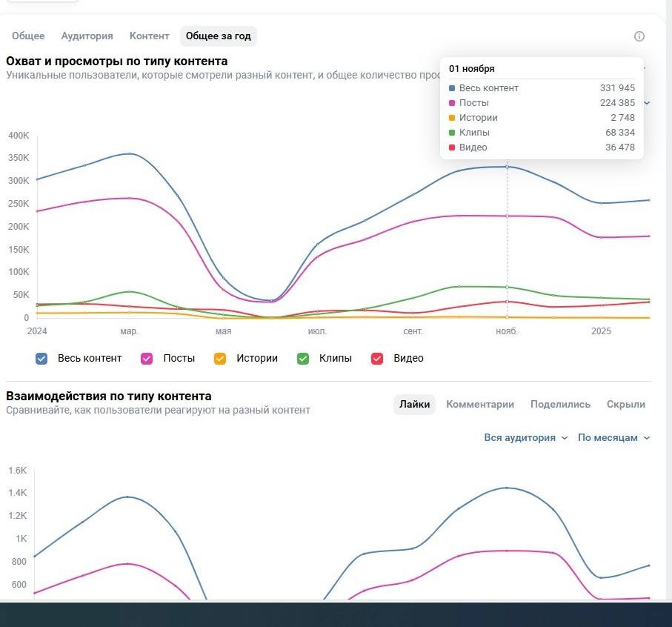The height and width of the screenshot is (627, 672).
Task: Select the Лайки interactions filter
Action: [x=414, y=405]
